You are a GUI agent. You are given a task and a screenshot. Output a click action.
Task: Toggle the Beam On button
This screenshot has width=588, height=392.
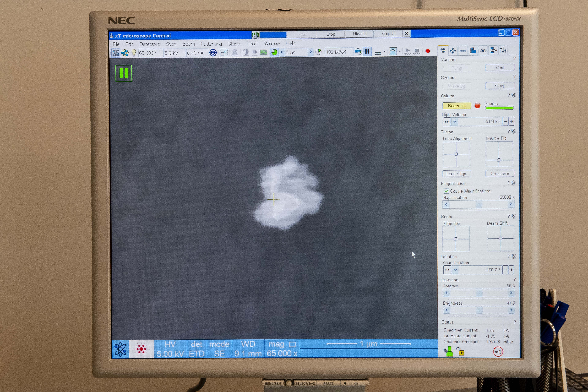pos(457,106)
